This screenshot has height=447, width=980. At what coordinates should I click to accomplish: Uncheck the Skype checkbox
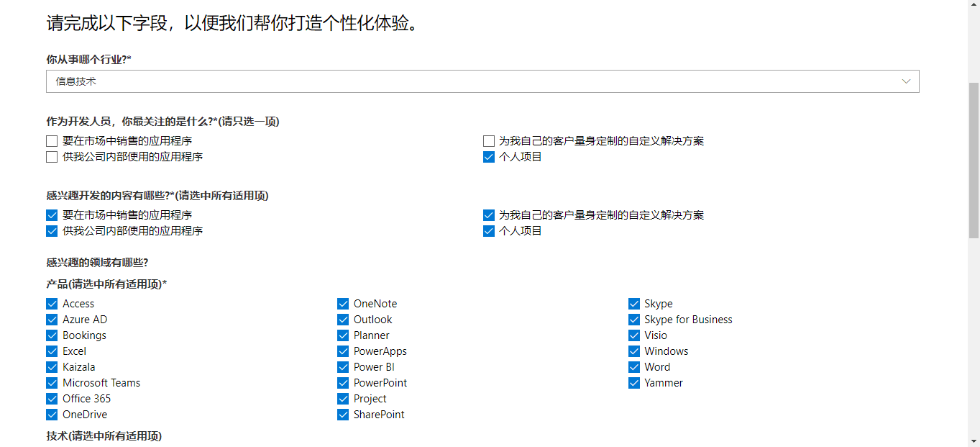[x=634, y=304]
